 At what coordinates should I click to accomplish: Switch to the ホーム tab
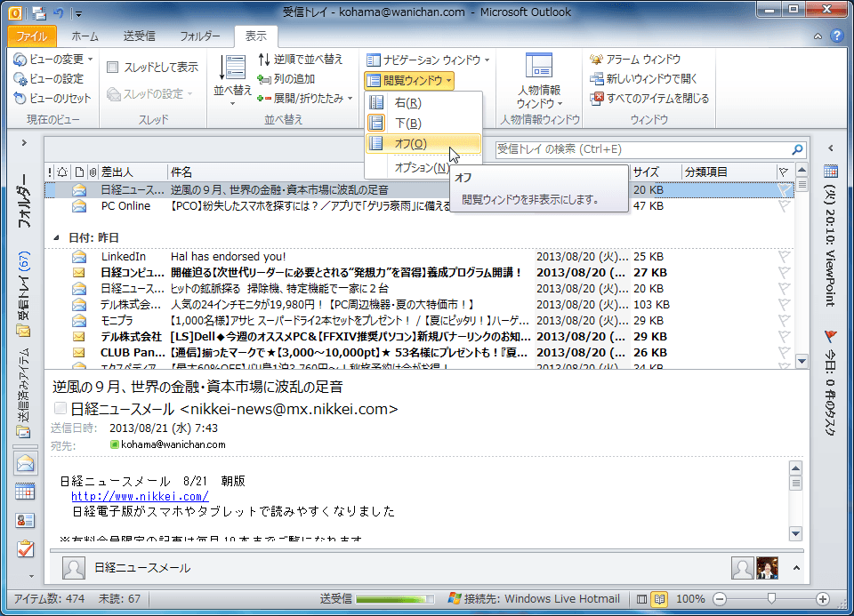click(85, 36)
